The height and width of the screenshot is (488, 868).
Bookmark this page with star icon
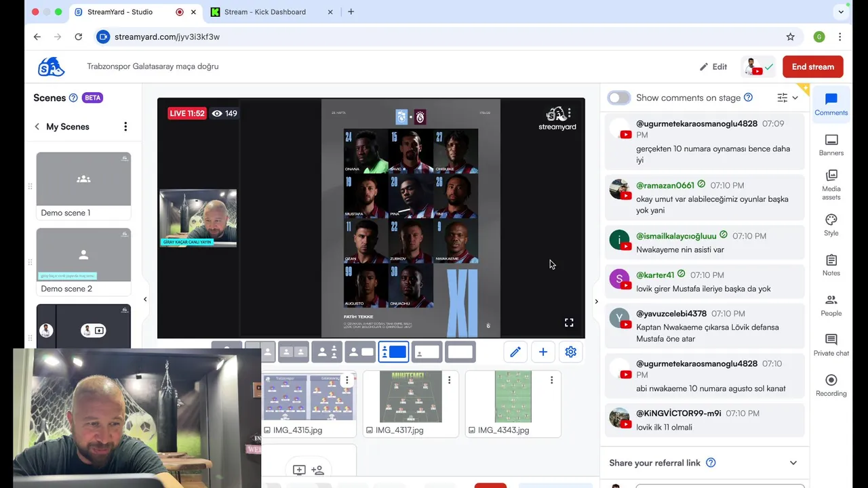point(790,37)
